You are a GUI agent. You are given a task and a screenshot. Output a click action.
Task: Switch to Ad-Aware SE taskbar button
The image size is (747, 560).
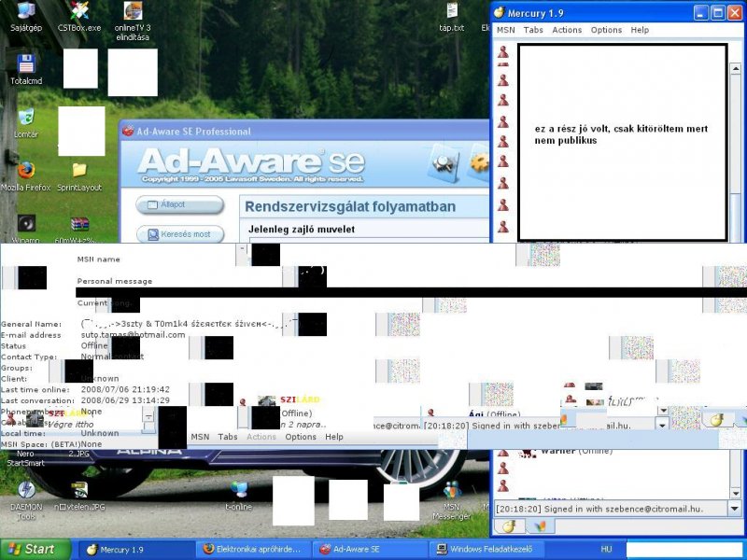coord(370,550)
